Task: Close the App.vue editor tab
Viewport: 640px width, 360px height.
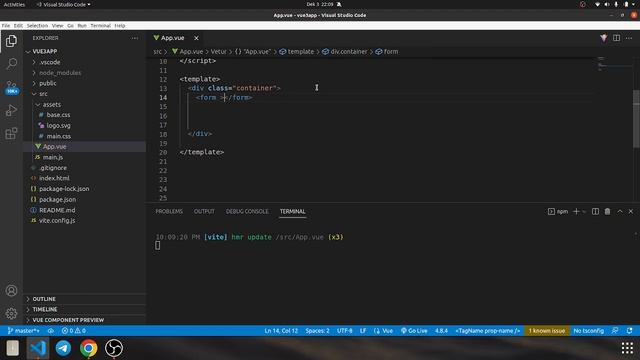Action: coord(196,38)
